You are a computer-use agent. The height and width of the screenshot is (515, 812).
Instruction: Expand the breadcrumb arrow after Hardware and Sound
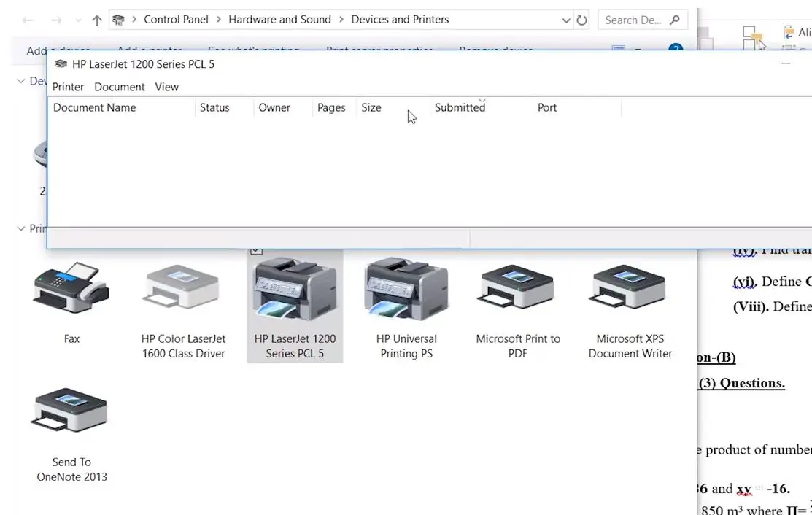point(341,20)
